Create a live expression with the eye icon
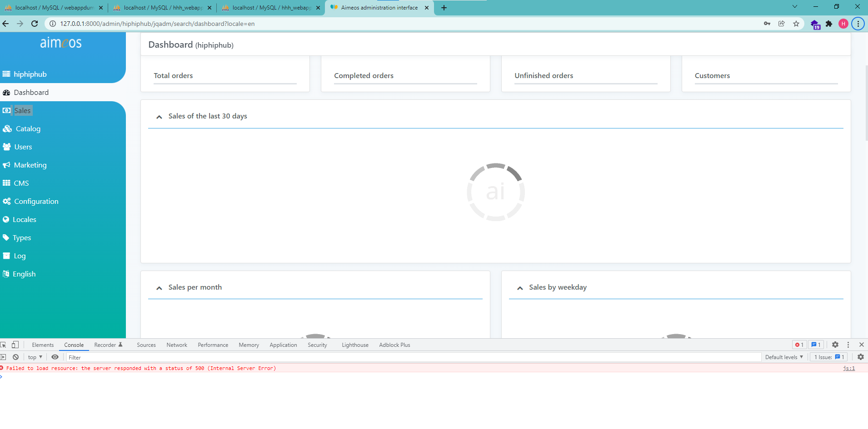This screenshot has width=868, height=429. [55, 357]
